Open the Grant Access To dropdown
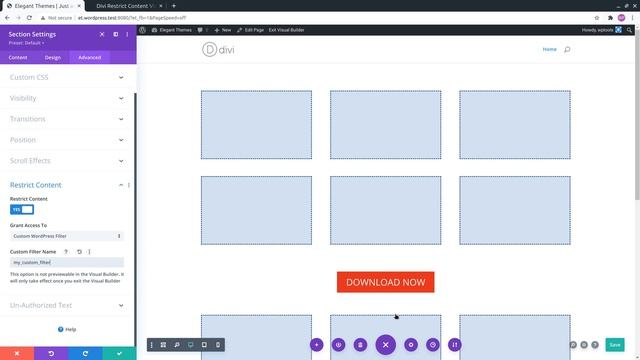Image resolution: width=640 pixels, height=360 pixels. (x=67, y=236)
